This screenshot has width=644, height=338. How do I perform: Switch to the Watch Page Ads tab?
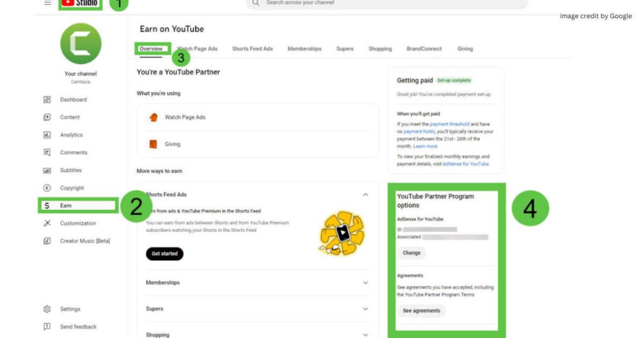pyautogui.click(x=197, y=48)
